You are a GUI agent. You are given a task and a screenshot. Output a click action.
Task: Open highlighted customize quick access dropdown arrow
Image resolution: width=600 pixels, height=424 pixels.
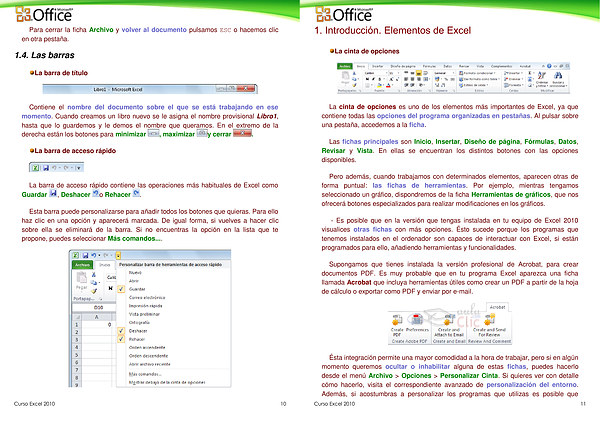coord(118,255)
